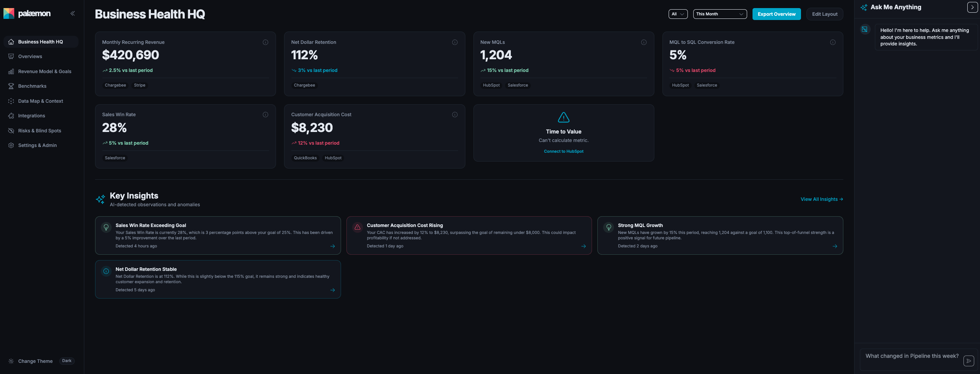980x374 pixels.
Task: Toggle the Dark theme switch
Action: [67, 361]
